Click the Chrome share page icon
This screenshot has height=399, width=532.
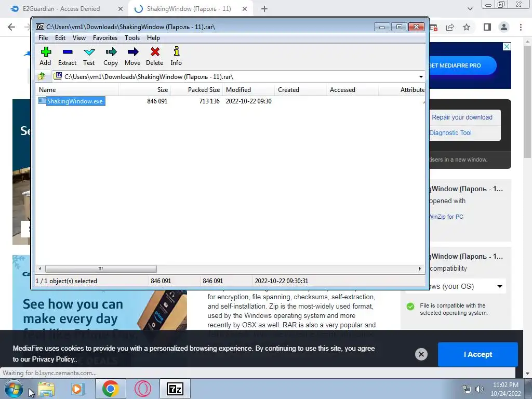click(450, 27)
